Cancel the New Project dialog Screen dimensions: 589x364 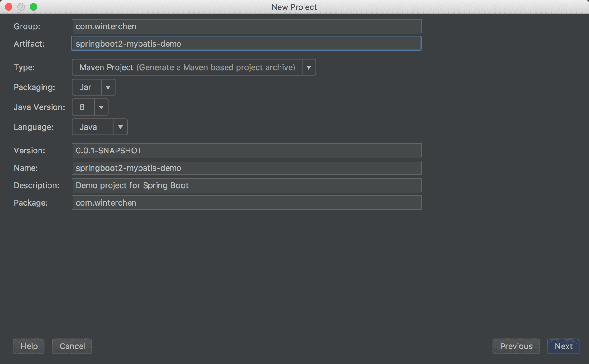(x=72, y=346)
